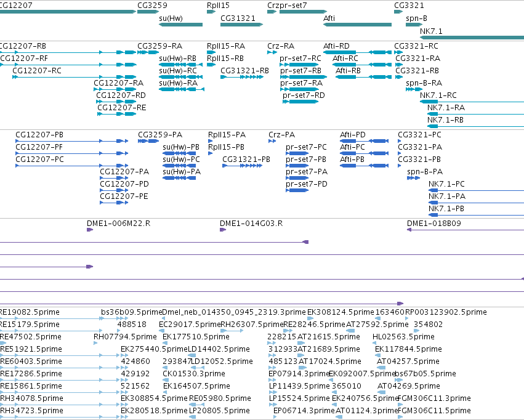This screenshot has width=524, height=420.
Task: Click the su(Hw)-PB protein label
Action: (x=181, y=147)
